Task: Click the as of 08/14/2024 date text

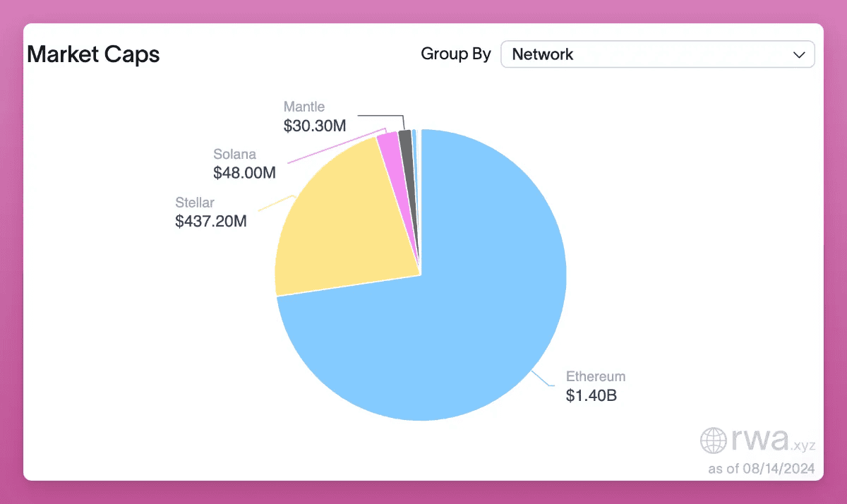Action: click(x=762, y=468)
